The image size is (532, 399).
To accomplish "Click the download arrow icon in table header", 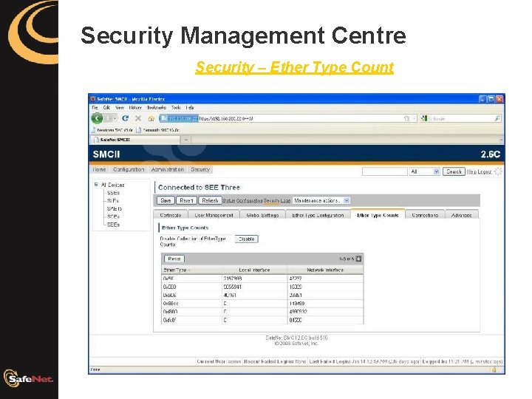I will click(358, 259).
